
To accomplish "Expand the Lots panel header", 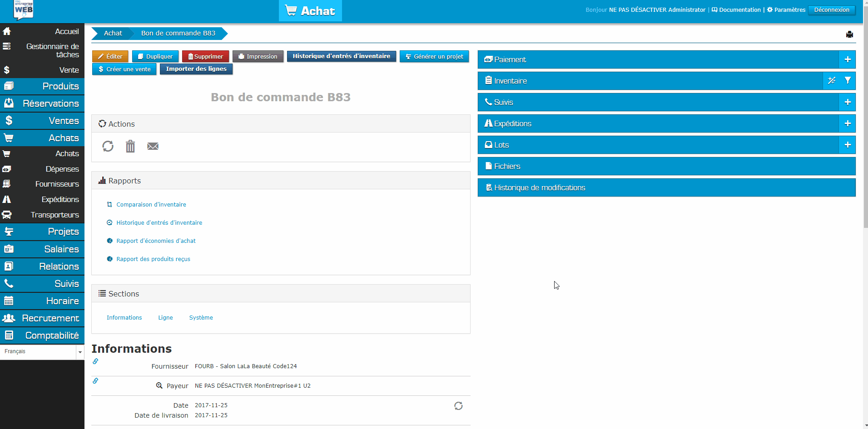I will (x=658, y=145).
